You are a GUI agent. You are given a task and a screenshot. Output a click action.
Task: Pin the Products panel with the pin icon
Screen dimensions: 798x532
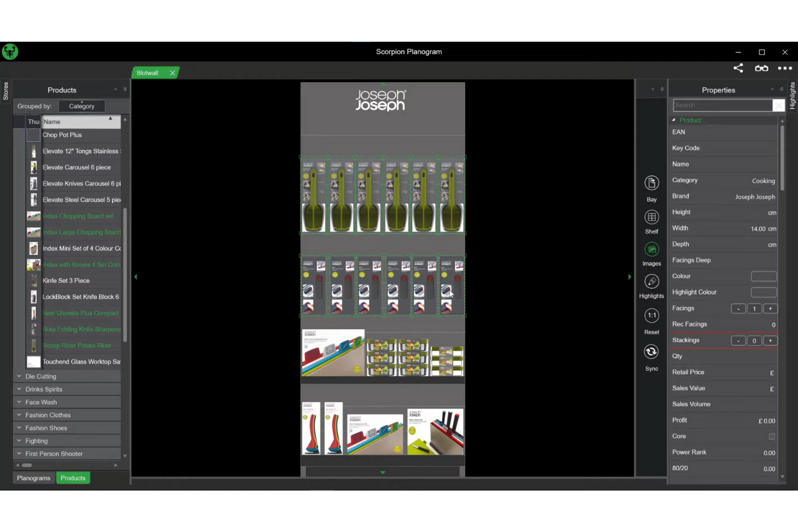coord(125,89)
